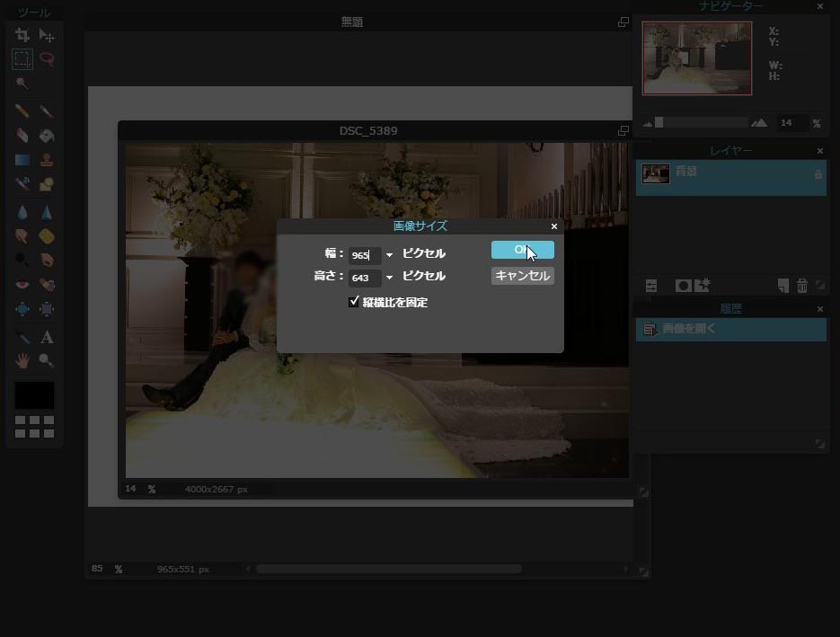Delete layer with the trash icon

click(802, 286)
